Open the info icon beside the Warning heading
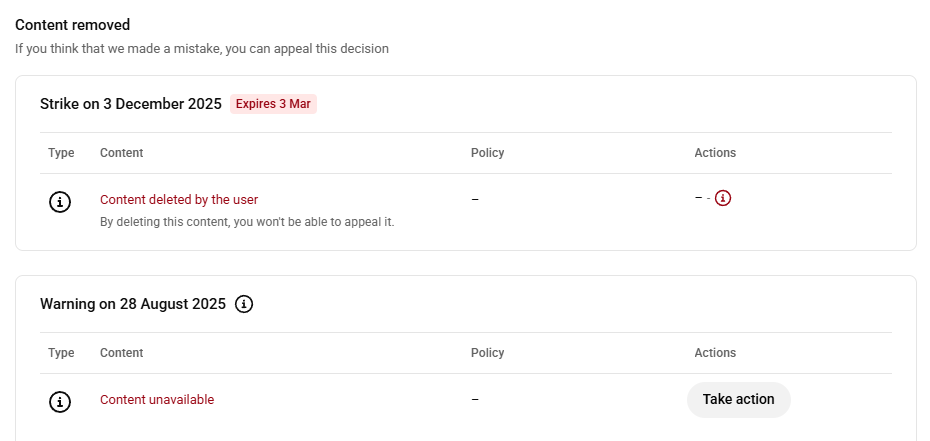Image resolution: width=930 pixels, height=441 pixels. (x=244, y=304)
